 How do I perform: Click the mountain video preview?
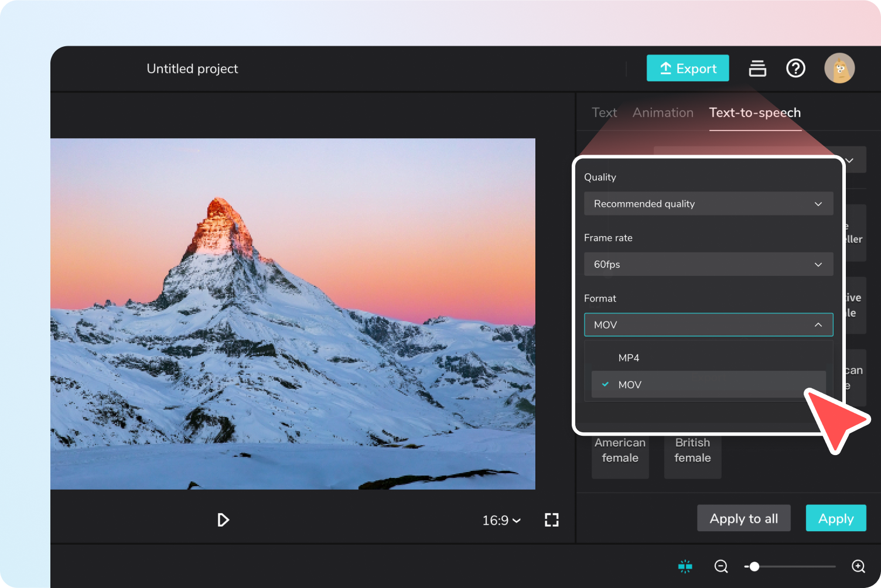[293, 314]
